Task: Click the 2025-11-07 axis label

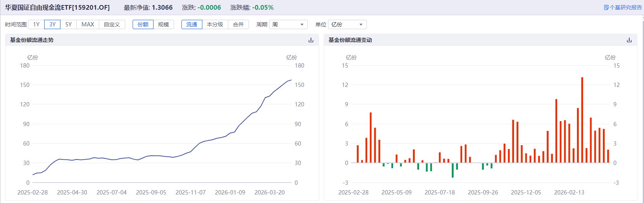Action: [x=191, y=193]
